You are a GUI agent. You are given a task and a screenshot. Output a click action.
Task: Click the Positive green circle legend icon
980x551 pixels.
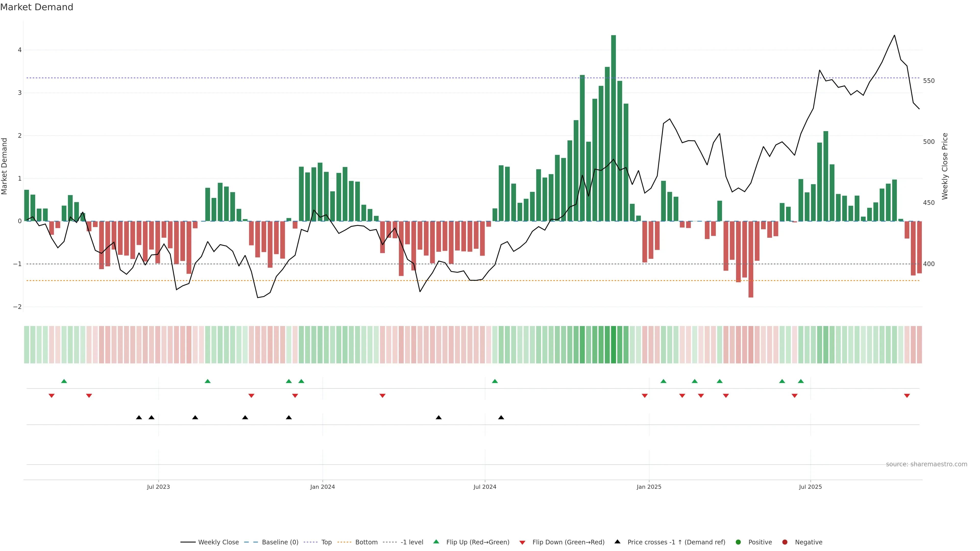(x=738, y=542)
